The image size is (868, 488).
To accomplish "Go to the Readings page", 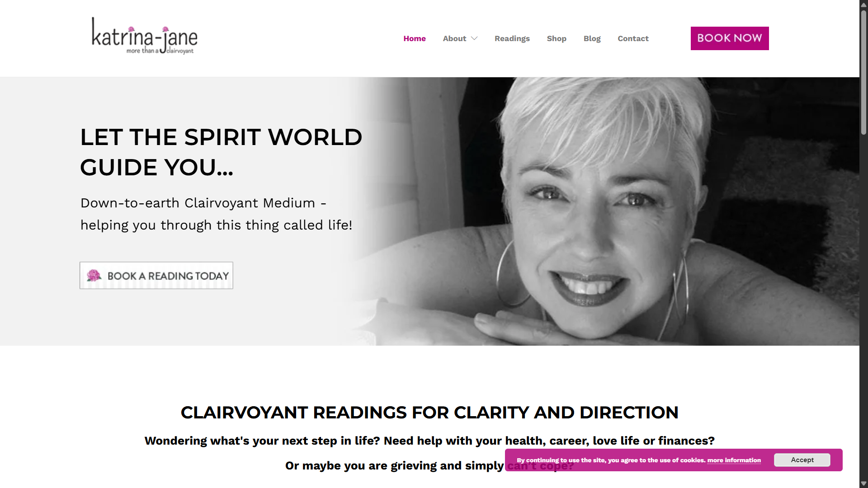I will point(512,39).
